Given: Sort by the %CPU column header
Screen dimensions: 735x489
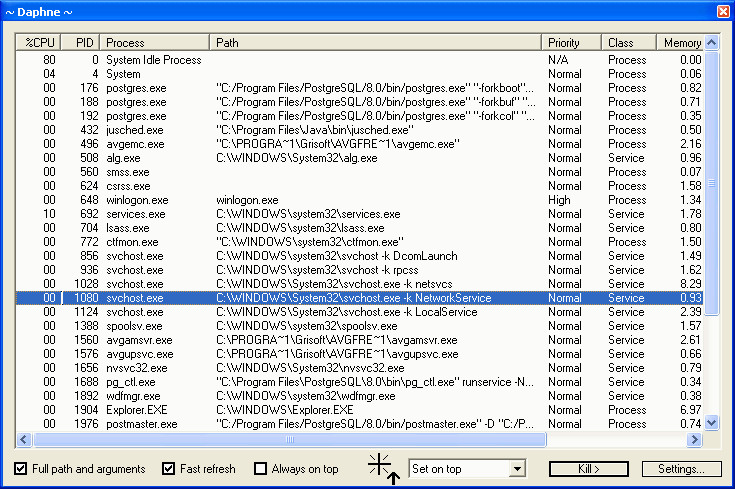Looking at the screenshot, I should click(39, 43).
